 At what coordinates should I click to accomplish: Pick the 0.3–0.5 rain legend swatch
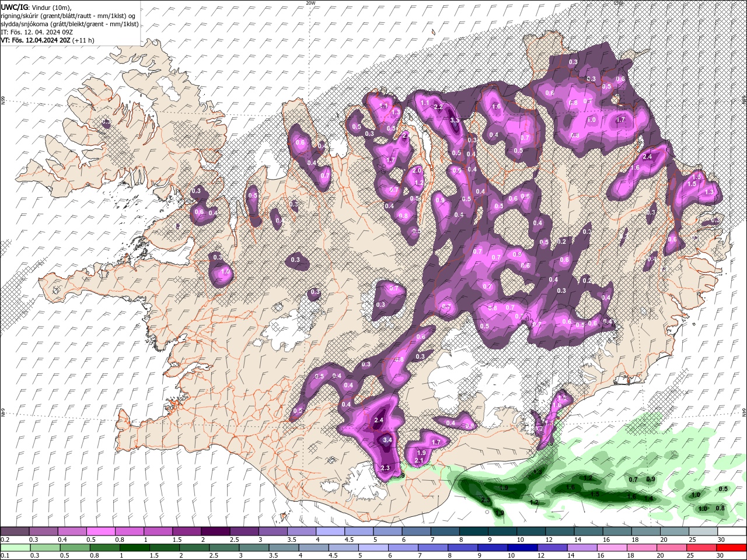pyautogui.click(x=45, y=548)
